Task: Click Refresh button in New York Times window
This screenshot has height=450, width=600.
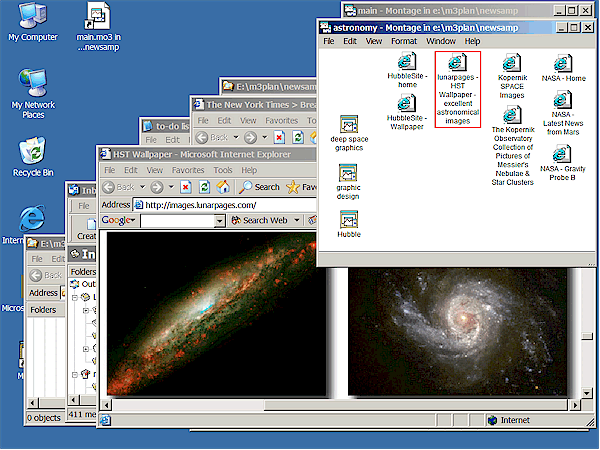Action: 298,137
